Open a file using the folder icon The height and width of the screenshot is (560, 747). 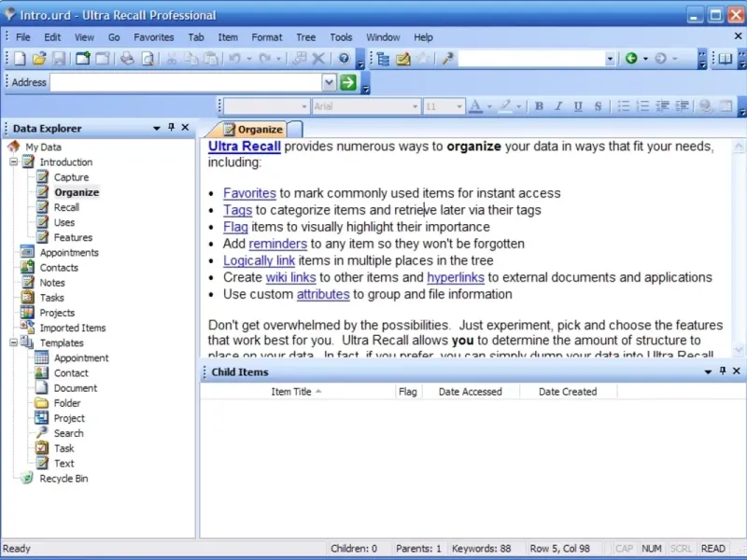(39, 59)
